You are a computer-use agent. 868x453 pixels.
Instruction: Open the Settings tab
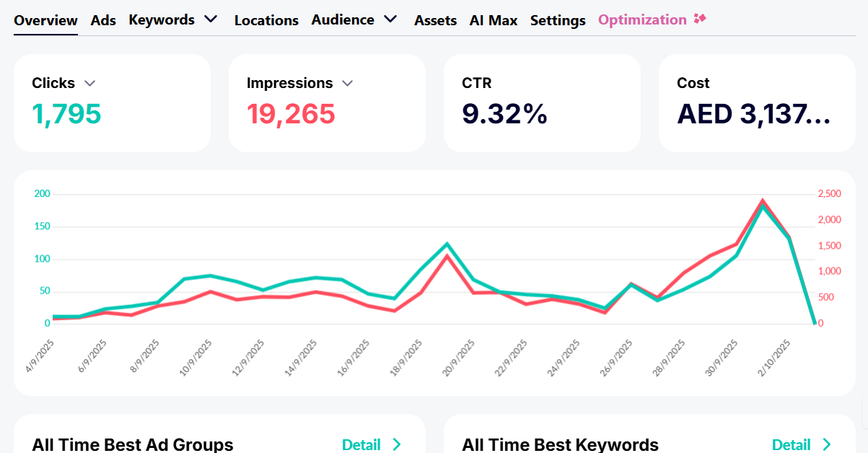pyautogui.click(x=558, y=20)
